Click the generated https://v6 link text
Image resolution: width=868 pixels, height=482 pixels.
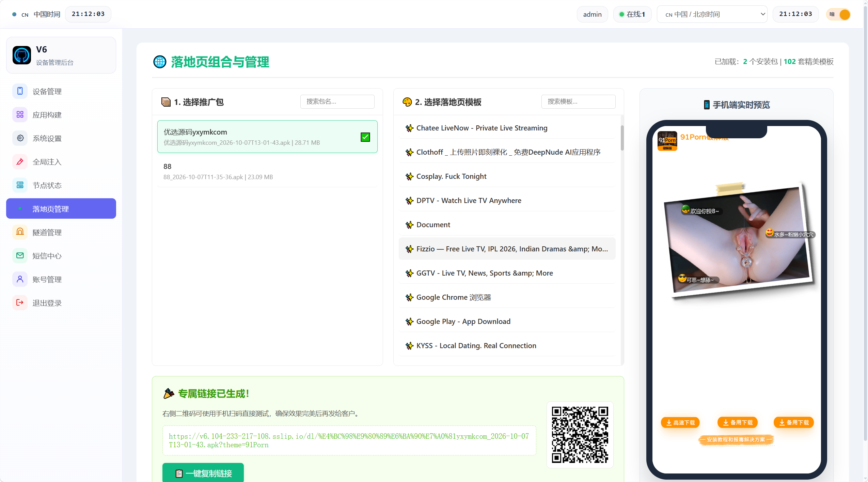pos(349,440)
